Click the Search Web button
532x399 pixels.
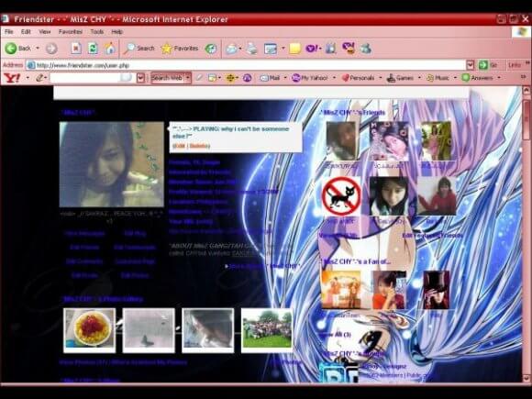click(x=168, y=78)
